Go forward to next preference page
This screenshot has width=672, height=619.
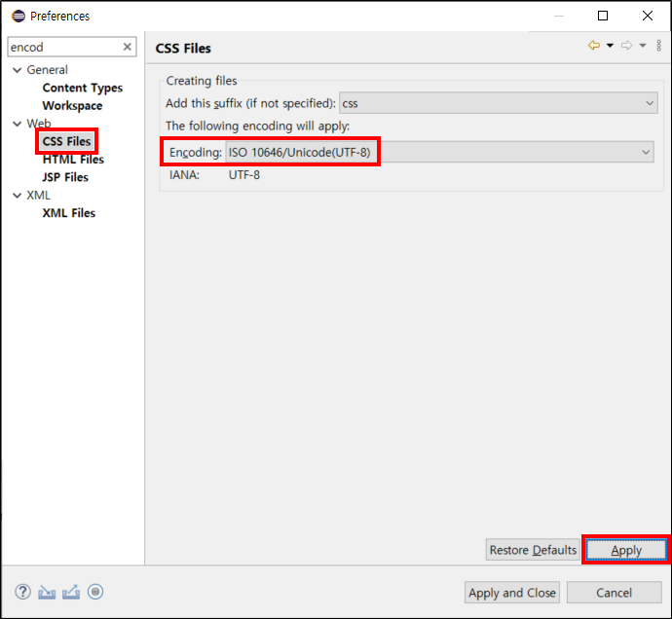coord(626,45)
